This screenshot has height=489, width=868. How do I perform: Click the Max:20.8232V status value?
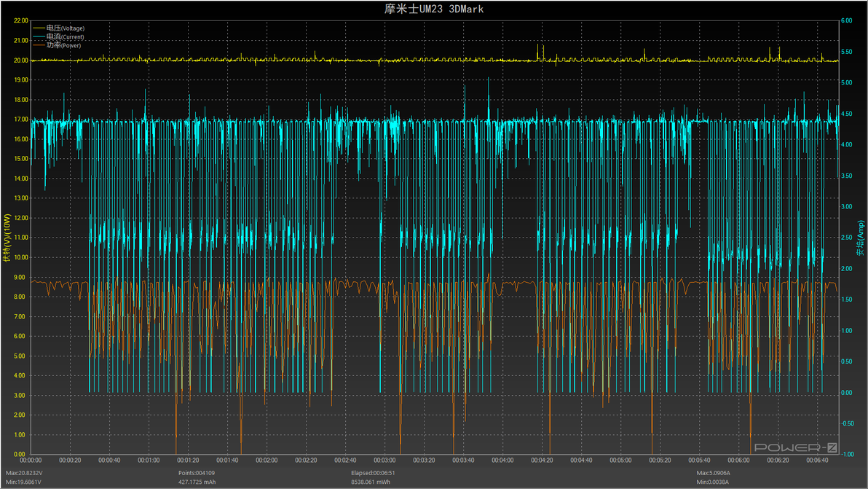tap(24, 473)
